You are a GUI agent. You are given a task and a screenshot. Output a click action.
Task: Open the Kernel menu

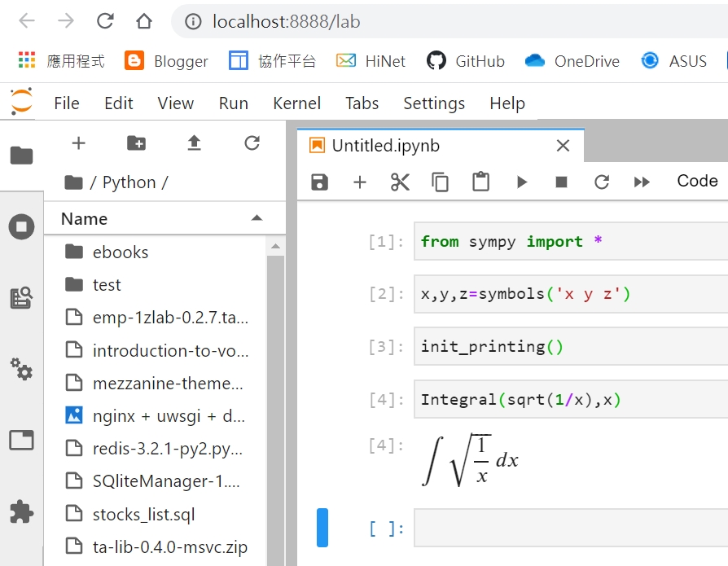point(296,103)
